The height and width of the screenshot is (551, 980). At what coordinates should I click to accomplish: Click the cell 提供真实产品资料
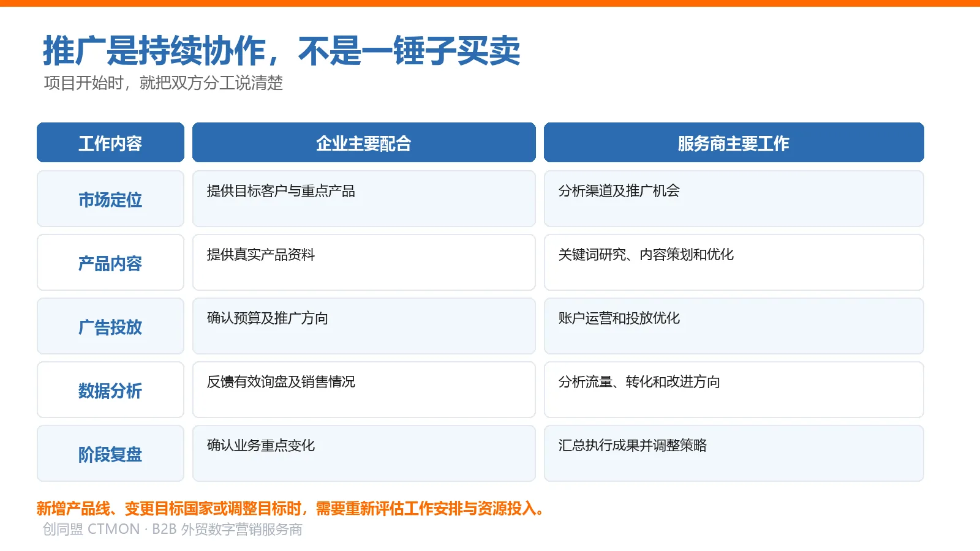(364, 263)
